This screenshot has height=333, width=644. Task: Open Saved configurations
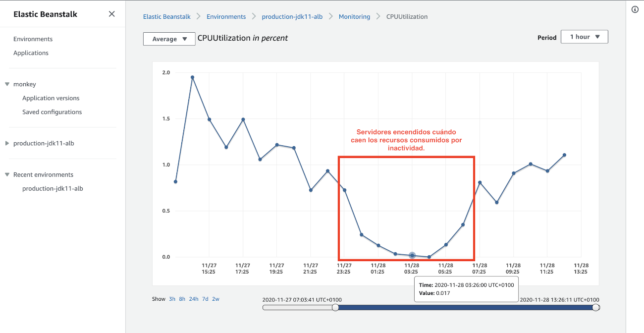tap(52, 112)
